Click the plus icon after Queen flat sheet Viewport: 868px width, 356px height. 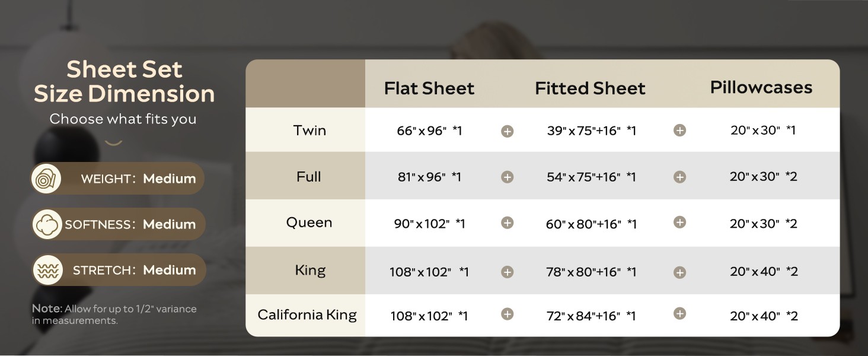pos(507,223)
